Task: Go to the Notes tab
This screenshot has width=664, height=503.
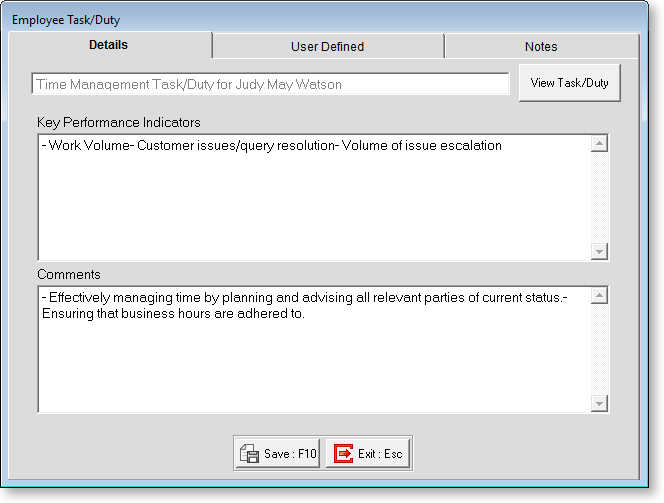Action: point(540,46)
